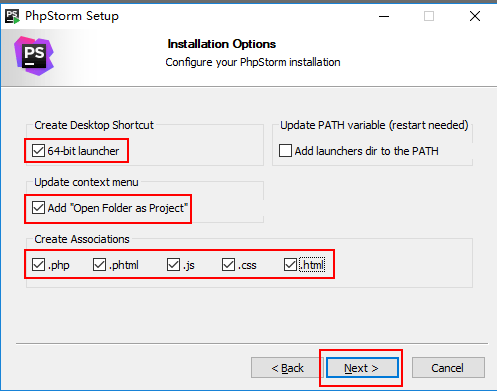Go to previous step with Back button
This screenshot has height=391, width=497.
287,368
